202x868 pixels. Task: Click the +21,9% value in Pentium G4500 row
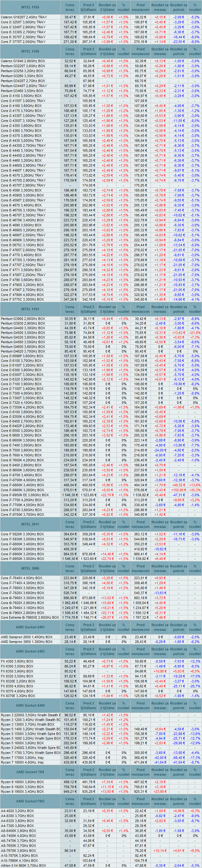click(195, 333)
